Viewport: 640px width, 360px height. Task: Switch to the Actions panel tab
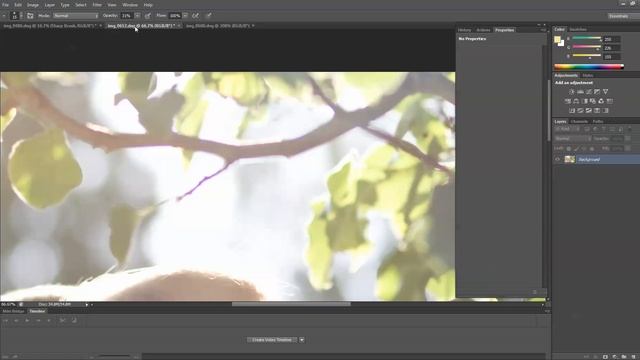[x=483, y=30]
